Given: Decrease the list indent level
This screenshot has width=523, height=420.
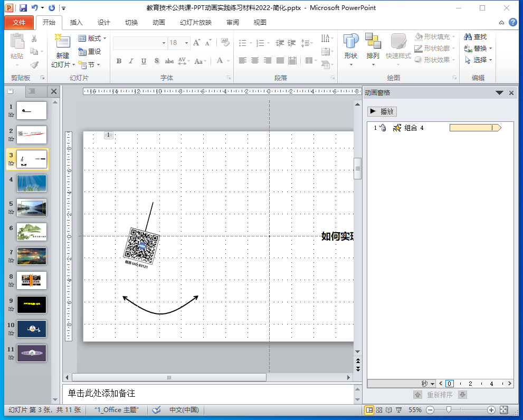Looking at the screenshot, I should coord(280,43).
